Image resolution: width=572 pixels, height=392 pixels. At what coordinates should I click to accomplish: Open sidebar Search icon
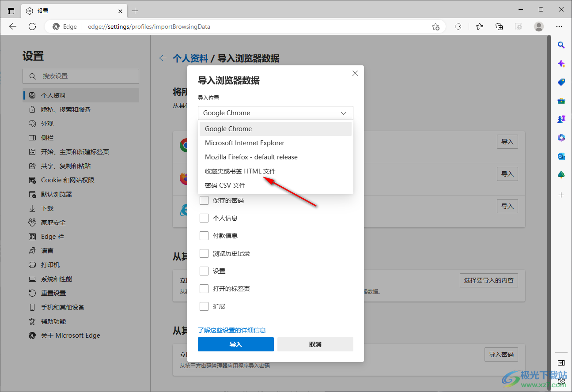pos(561,45)
